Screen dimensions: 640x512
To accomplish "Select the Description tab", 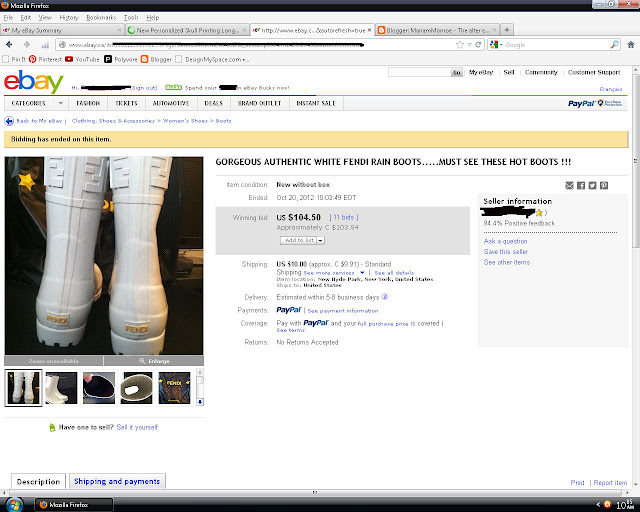I will [x=38, y=481].
